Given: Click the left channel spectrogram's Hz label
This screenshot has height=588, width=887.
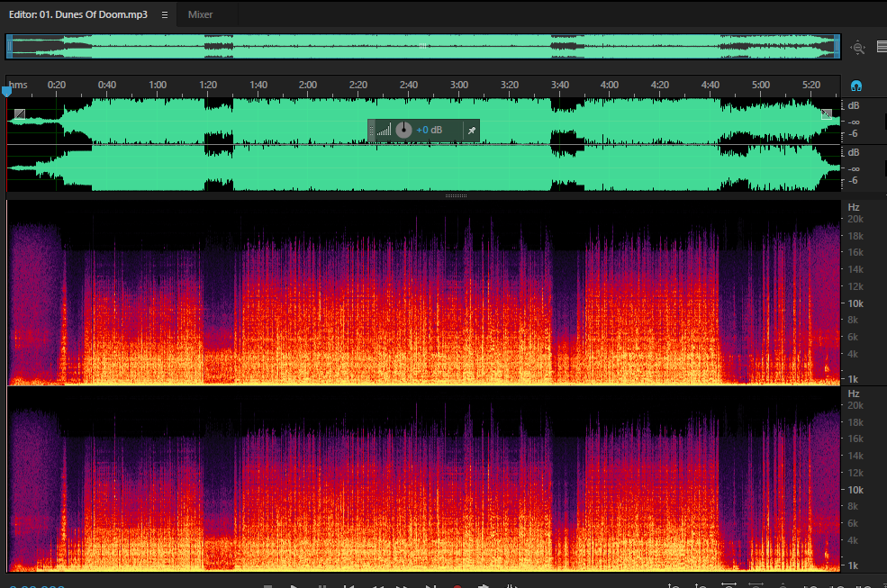Looking at the screenshot, I should click(854, 208).
